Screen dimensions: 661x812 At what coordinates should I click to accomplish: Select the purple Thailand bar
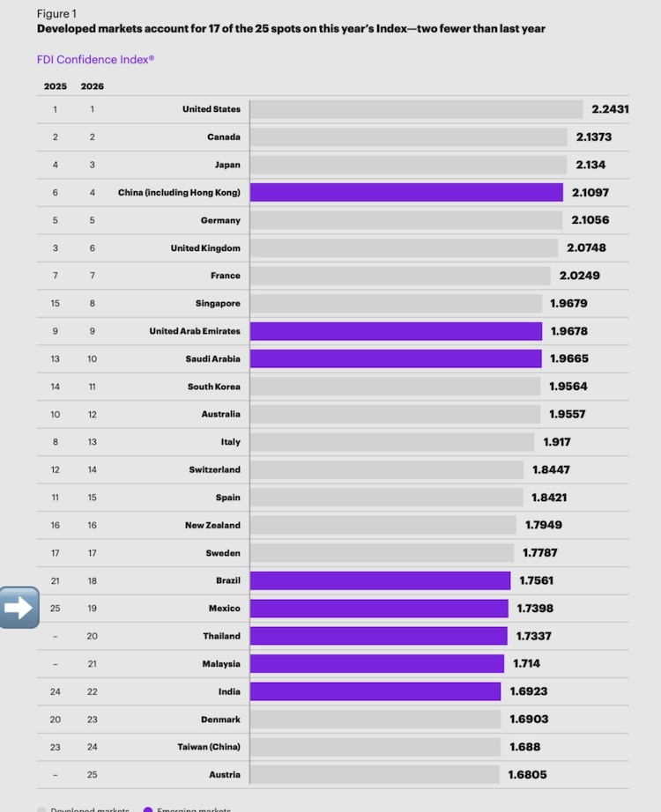click(x=378, y=636)
